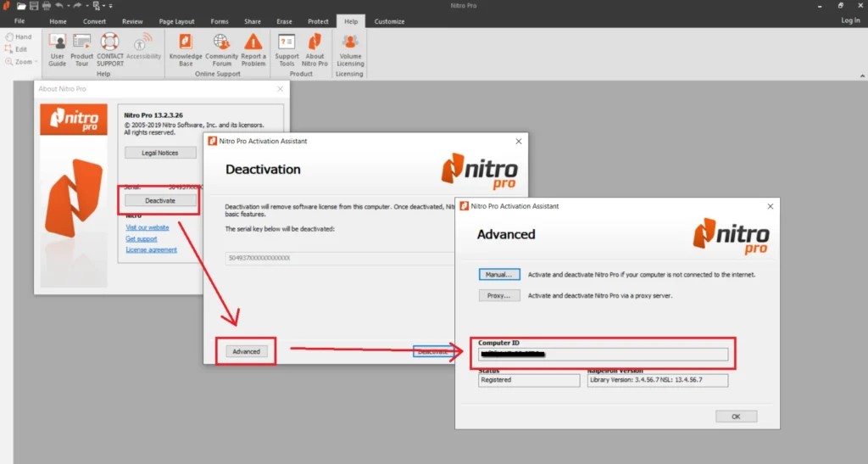
Task: Close the Deactivation dialog
Action: pos(519,141)
